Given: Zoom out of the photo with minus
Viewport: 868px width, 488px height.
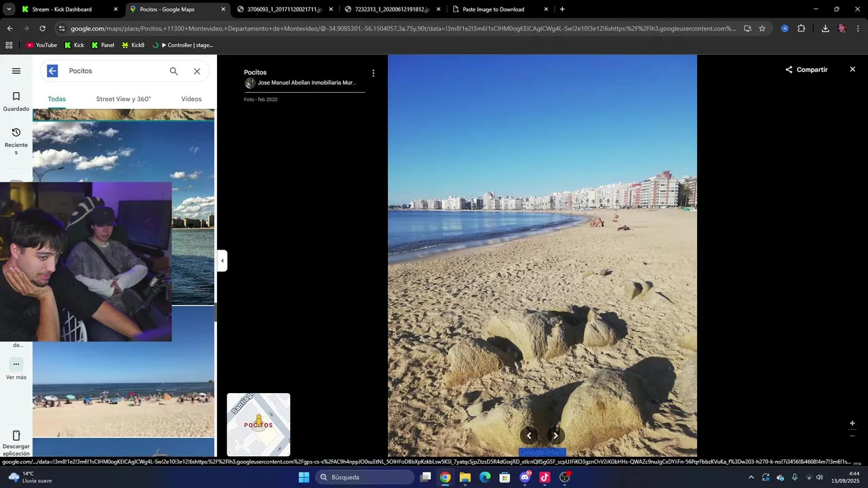Looking at the screenshot, I should 852,436.
